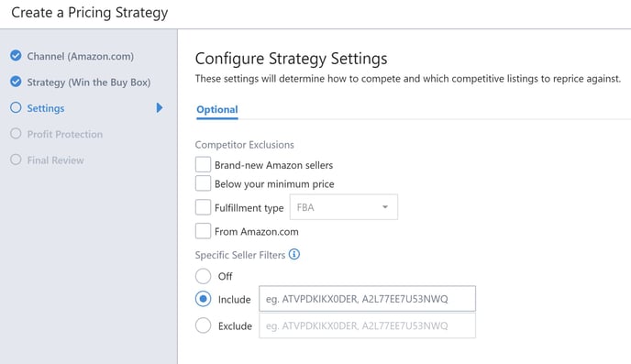Enable Brand-new Amazon sellers exclusion
The image size is (631, 364).
pyautogui.click(x=203, y=164)
